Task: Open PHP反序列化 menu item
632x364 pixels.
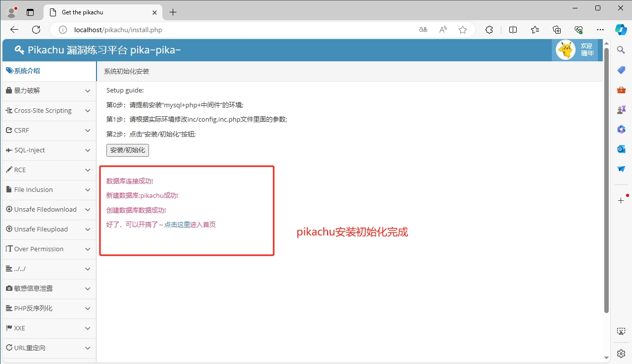Action: click(49, 309)
